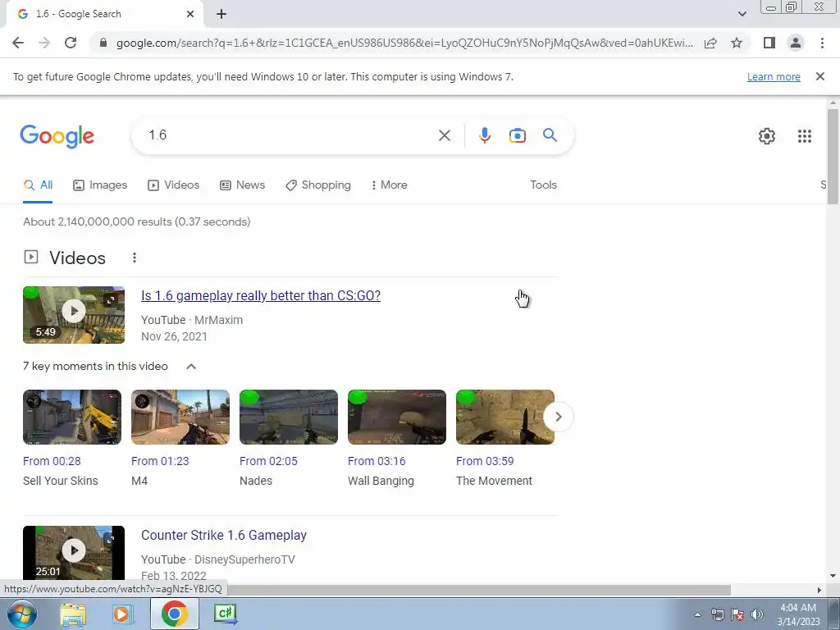Bookmark this page with star icon
The image size is (840, 630).
pos(737,43)
